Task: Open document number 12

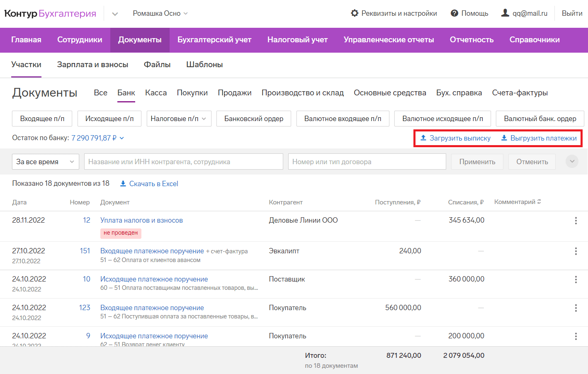Action: [x=87, y=220]
